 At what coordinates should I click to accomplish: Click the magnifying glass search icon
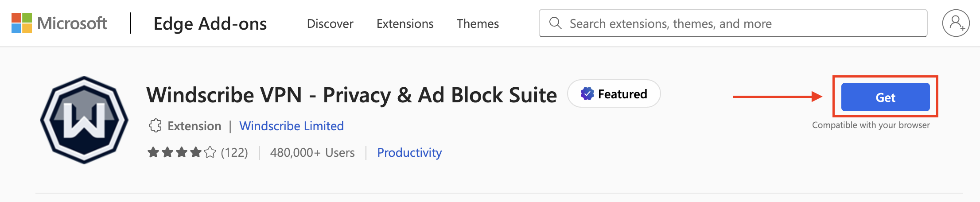pos(555,23)
